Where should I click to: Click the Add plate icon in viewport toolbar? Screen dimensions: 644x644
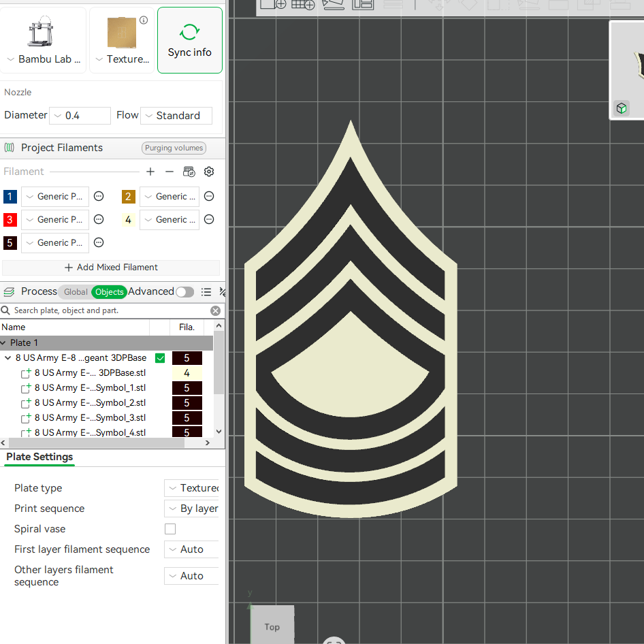303,4
